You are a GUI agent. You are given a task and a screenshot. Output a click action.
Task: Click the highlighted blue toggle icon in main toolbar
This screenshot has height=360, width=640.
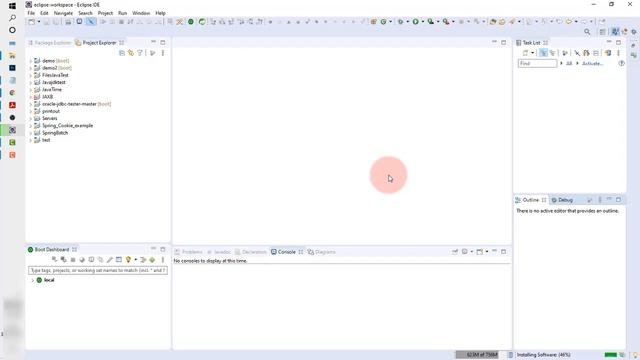coord(91,22)
